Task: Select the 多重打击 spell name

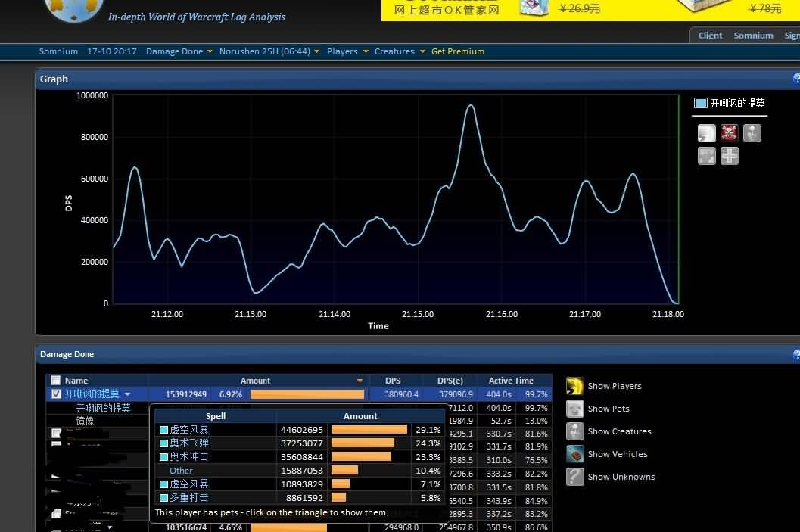Action: [188, 497]
